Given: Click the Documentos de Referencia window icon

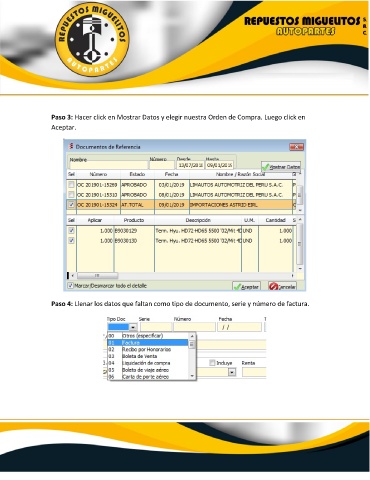Looking at the screenshot, I should click(71, 146).
